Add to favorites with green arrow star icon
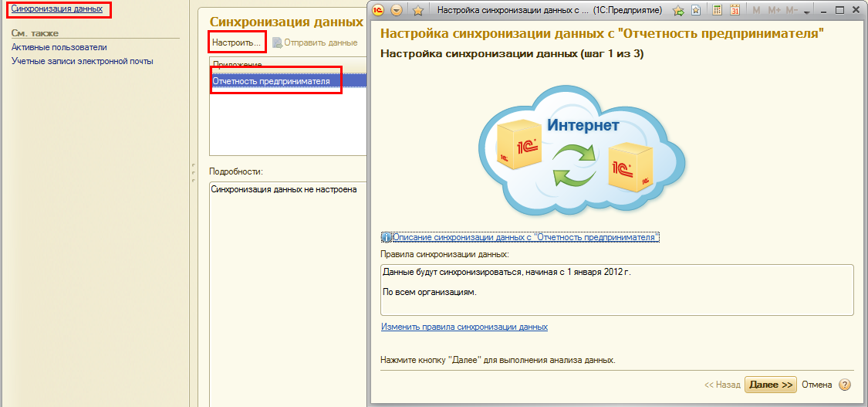 pos(678,10)
